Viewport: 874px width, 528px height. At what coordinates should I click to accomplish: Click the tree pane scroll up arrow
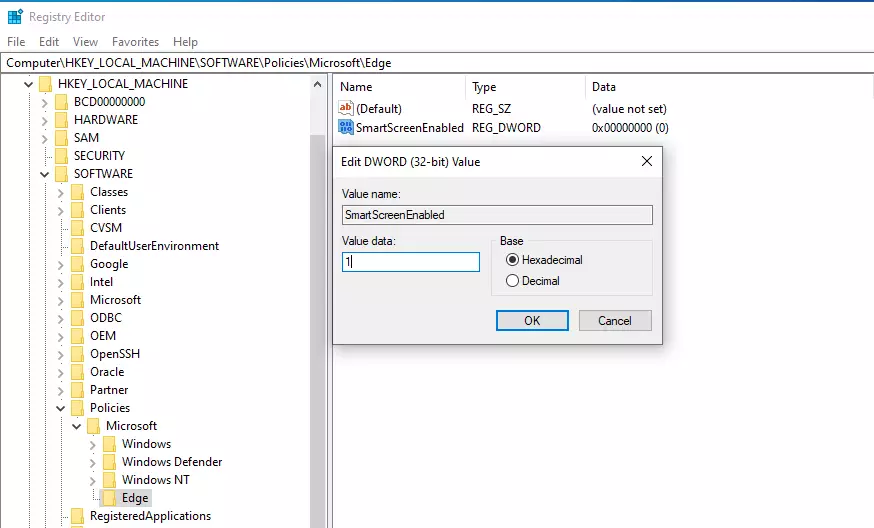[318, 85]
